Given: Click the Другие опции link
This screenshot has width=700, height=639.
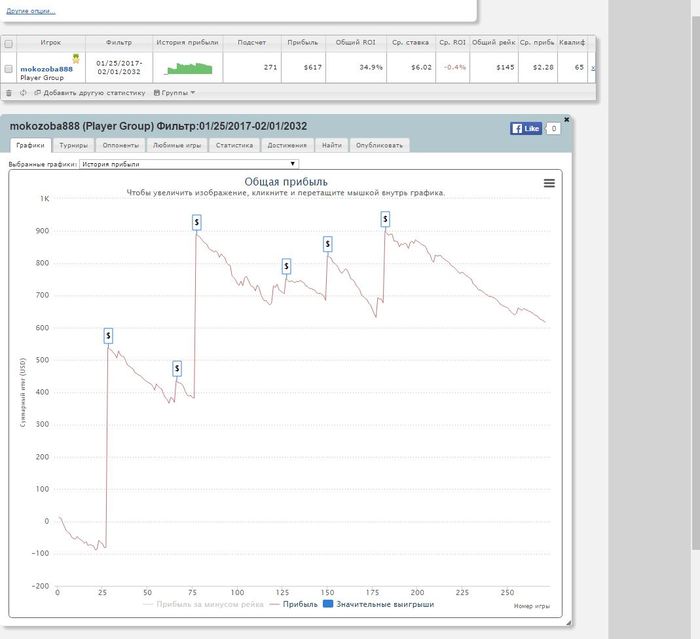Looking at the screenshot, I should pos(31,11).
